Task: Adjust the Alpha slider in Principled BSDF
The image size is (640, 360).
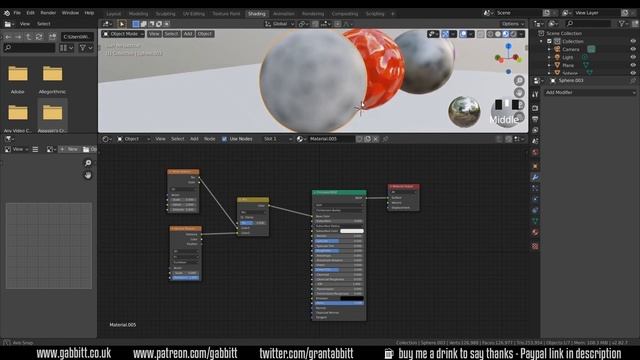Action: click(339, 303)
